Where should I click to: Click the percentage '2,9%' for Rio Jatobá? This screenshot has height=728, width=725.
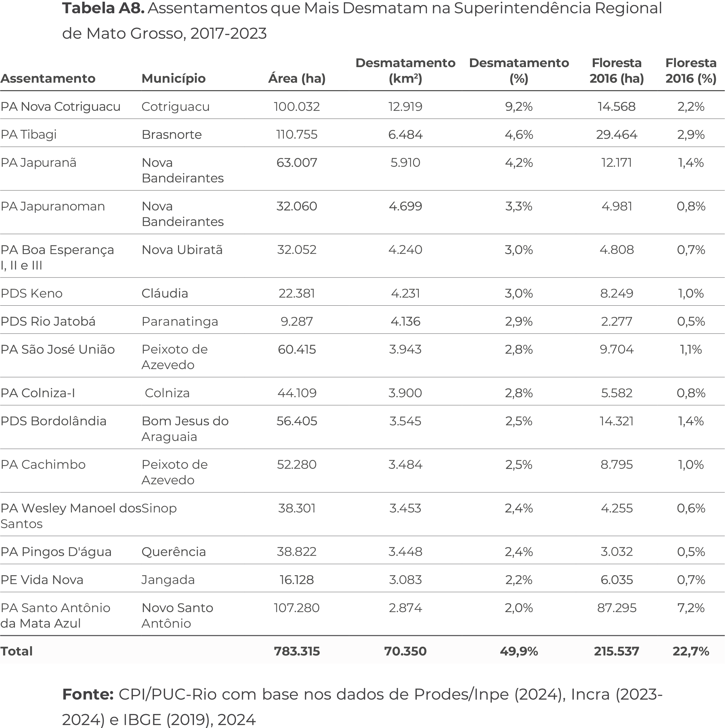pyautogui.click(x=519, y=321)
